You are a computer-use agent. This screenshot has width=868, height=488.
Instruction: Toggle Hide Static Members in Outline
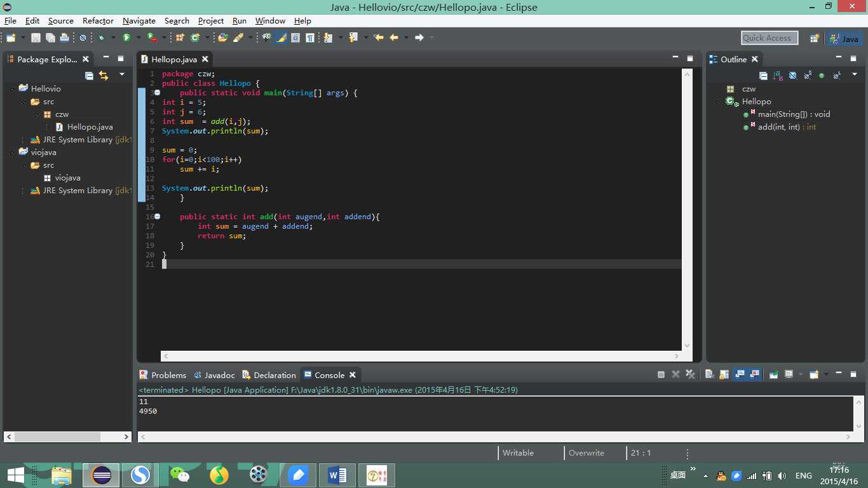point(808,75)
